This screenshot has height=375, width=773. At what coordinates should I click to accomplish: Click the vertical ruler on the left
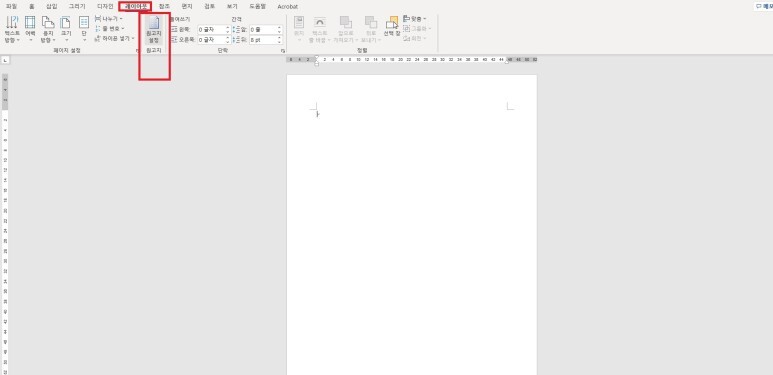(x=5, y=224)
